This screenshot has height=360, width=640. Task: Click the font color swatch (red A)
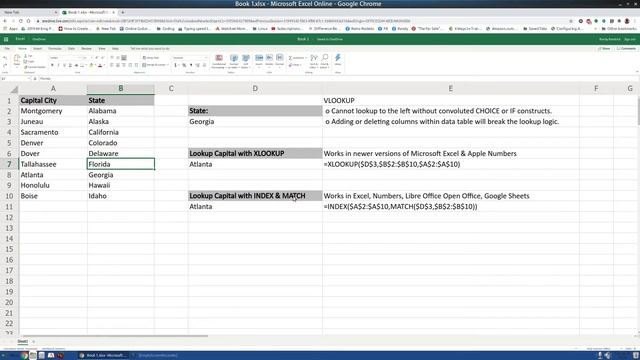coord(100,65)
